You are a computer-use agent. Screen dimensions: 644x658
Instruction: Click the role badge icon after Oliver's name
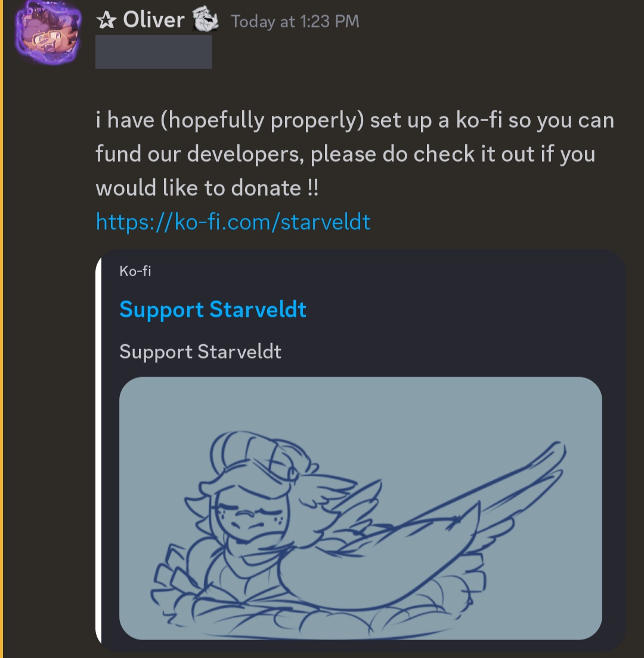coord(205,19)
